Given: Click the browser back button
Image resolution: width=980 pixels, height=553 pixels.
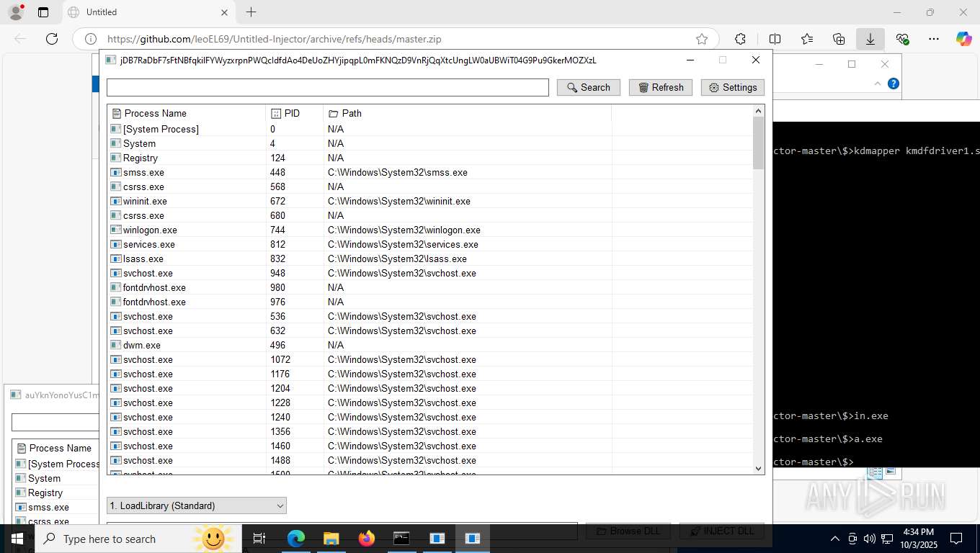Looking at the screenshot, I should 20,39.
